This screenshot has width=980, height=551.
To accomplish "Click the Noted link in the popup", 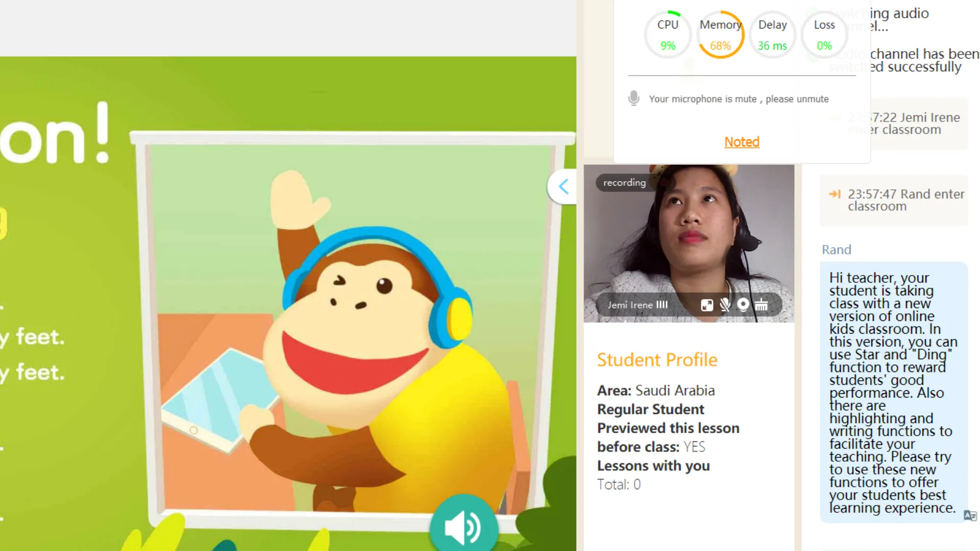I will pos(742,142).
